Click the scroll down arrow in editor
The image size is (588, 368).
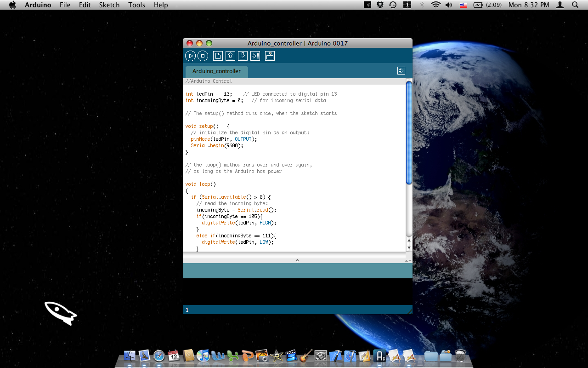(x=409, y=247)
